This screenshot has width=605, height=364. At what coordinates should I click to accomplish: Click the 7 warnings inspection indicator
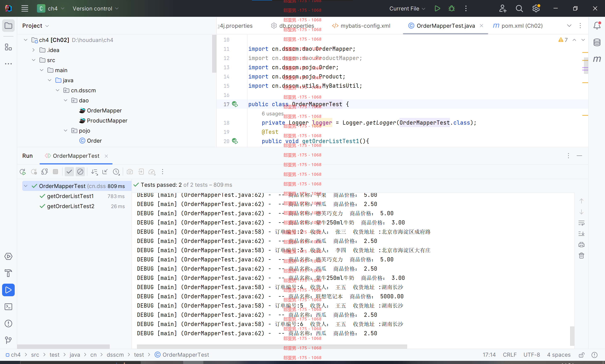point(563,40)
